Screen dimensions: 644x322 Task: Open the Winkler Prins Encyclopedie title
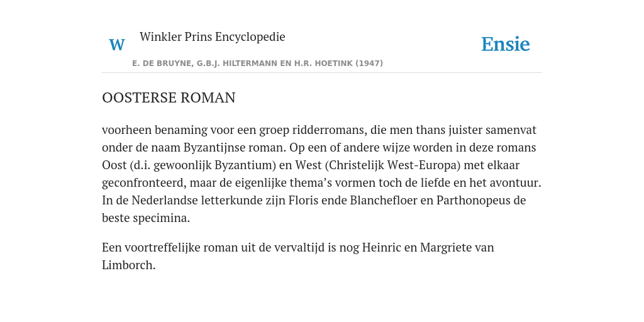click(x=213, y=36)
